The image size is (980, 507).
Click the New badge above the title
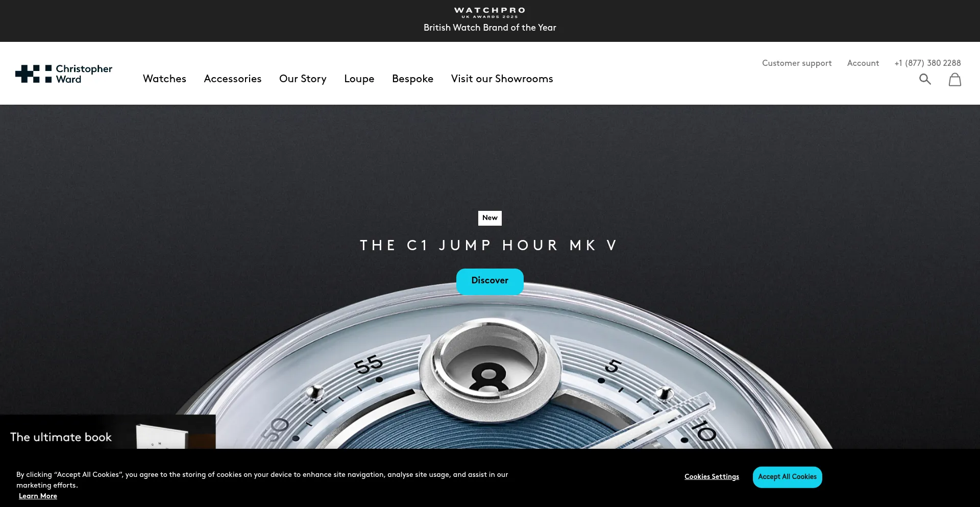click(490, 218)
